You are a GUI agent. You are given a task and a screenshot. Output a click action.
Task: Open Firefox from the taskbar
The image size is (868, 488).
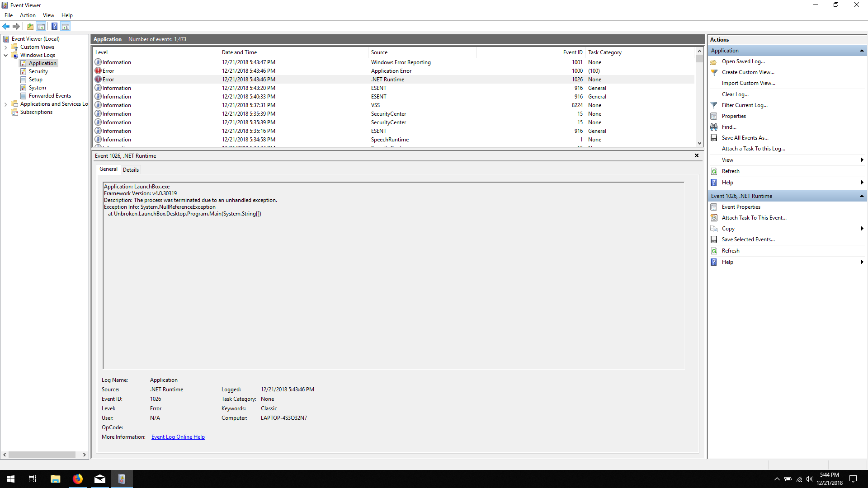click(78, 479)
